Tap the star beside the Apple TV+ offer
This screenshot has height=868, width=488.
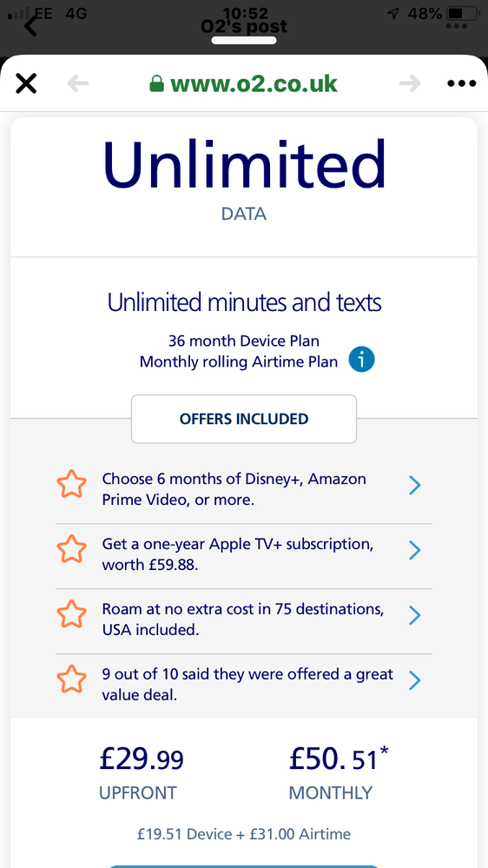point(72,550)
